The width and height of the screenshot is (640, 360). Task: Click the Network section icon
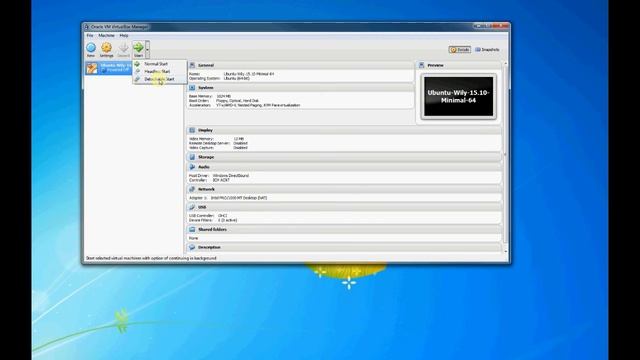192,189
